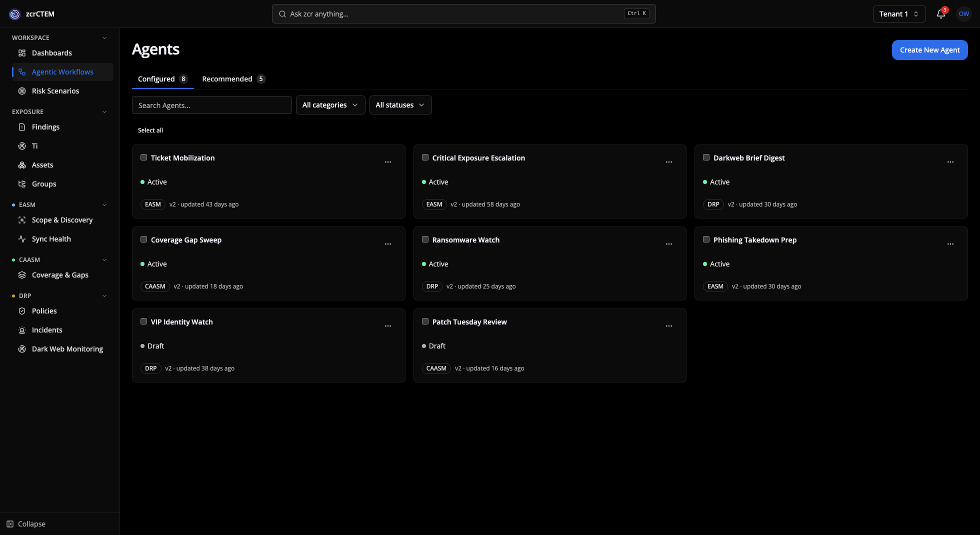Check the Ransomware Watch checkbox
Image resolution: width=980 pixels, height=535 pixels.
point(425,239)
